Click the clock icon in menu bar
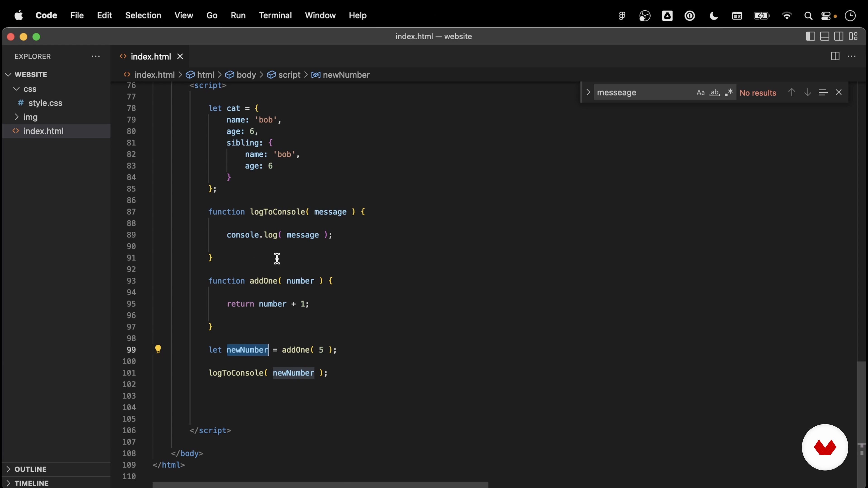The width and height of the screenshot is (868, 488). [x=850, y=16]
